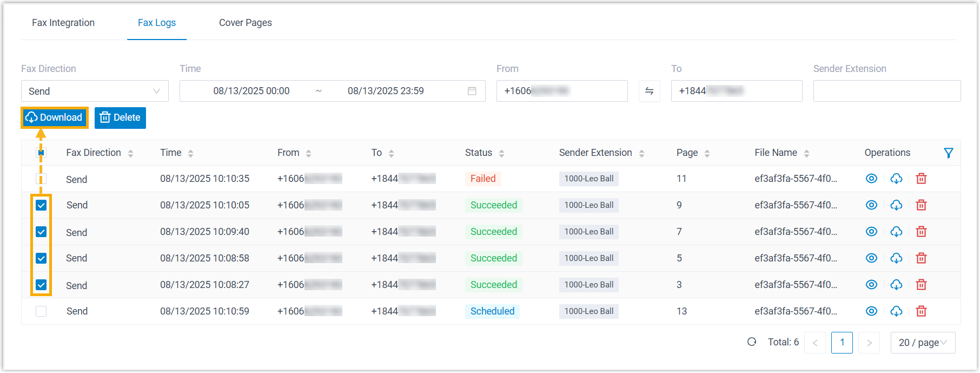Go to next page with right chevron
980x373 pixels.
click(869, 343)
